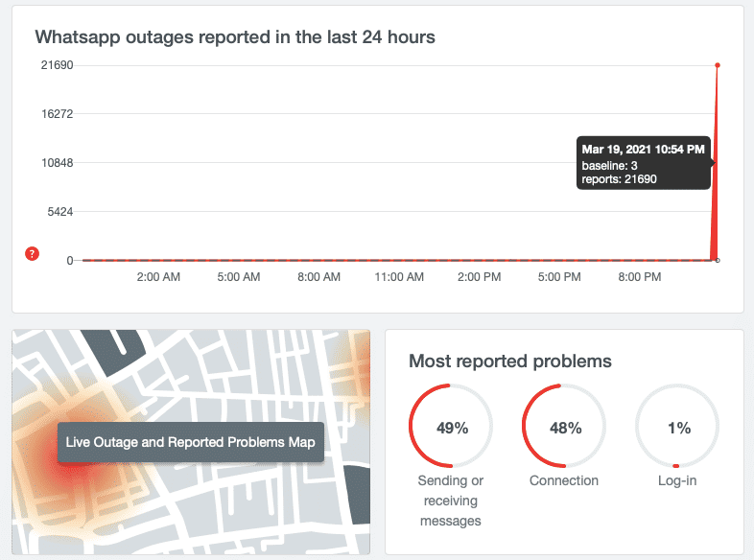Click the 1% Log-in problem gauge
754x560 pixels.
coord(677,426)
